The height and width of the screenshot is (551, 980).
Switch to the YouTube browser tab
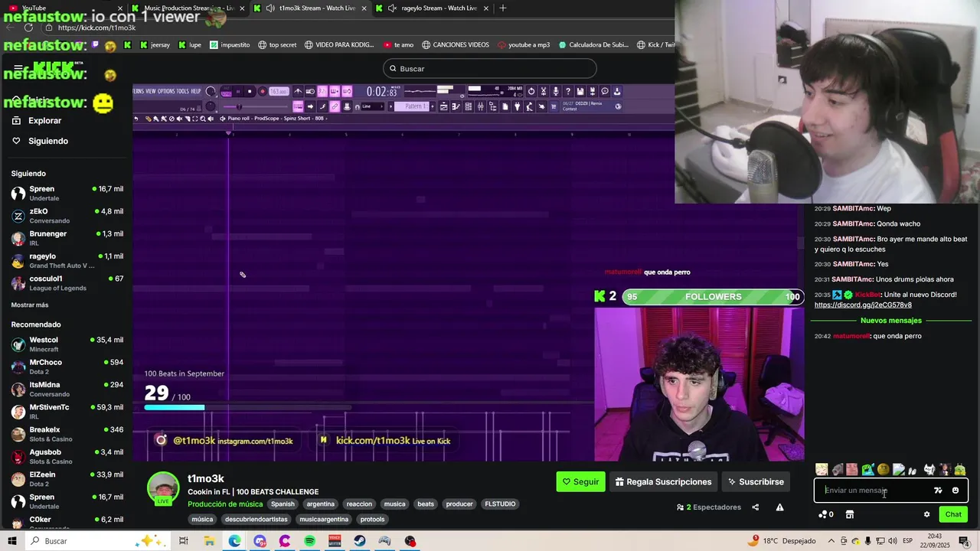pos(61,8)
